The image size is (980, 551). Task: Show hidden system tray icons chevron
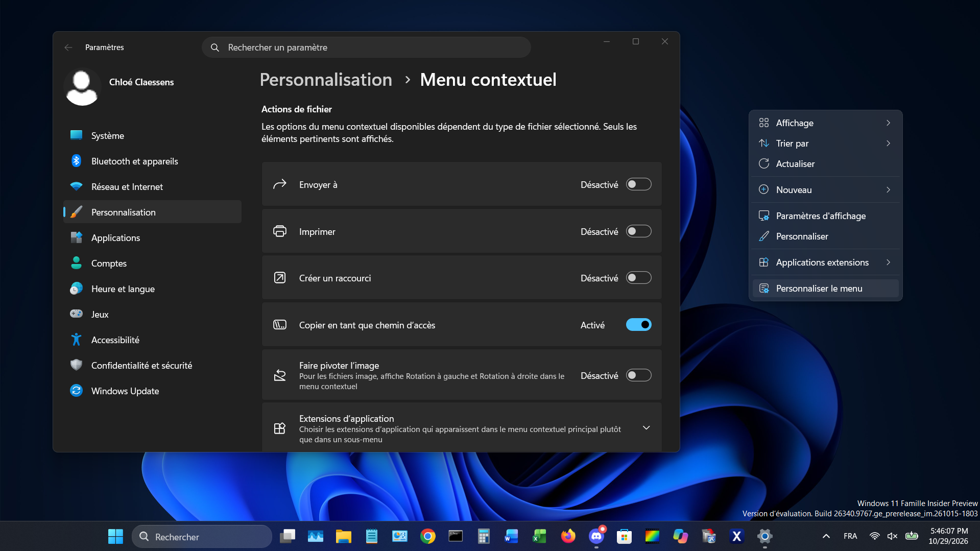tap(826, 536)
